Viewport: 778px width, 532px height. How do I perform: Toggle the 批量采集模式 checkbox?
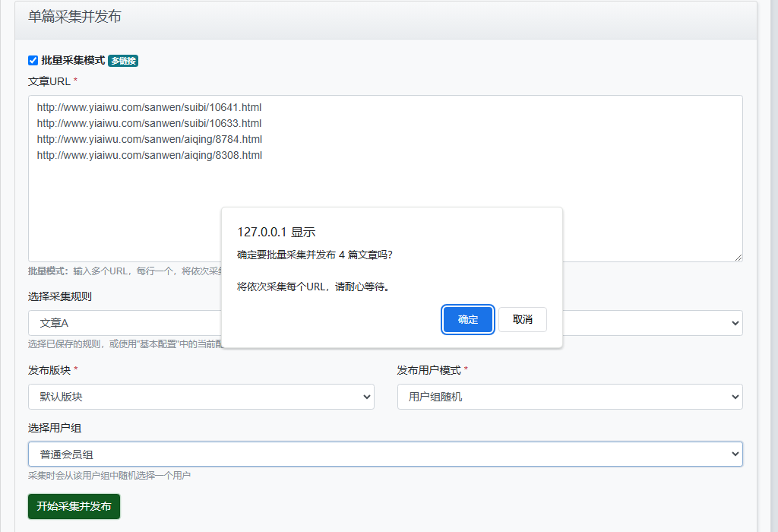pyautogui.click(x=33, y=61)
